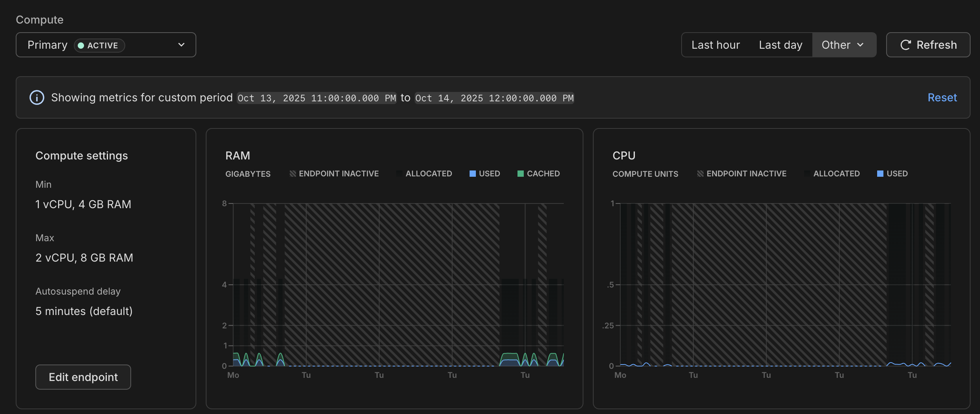Click the RAM Endpoint Inactive hatched legend swatch
980x414 pixels.
[293, 174]
